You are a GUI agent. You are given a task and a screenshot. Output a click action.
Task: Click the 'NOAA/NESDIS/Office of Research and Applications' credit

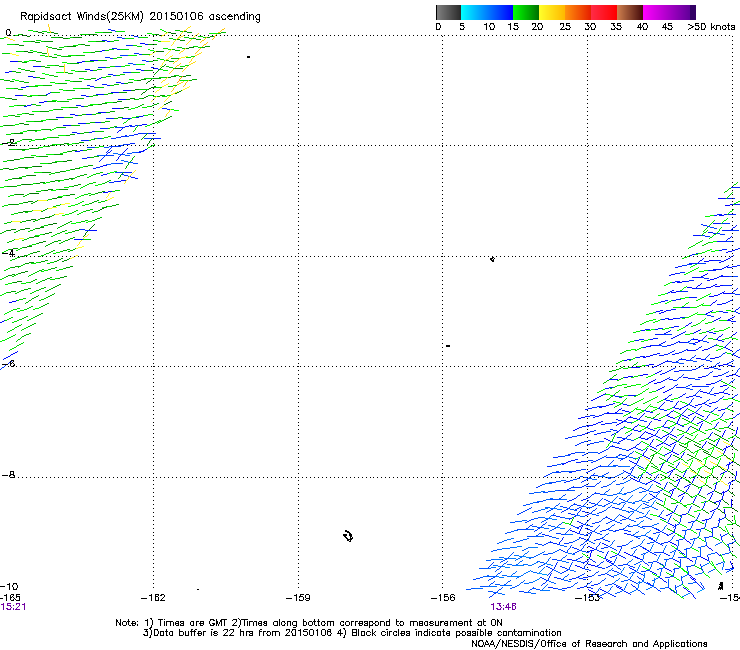click(589, 644)
